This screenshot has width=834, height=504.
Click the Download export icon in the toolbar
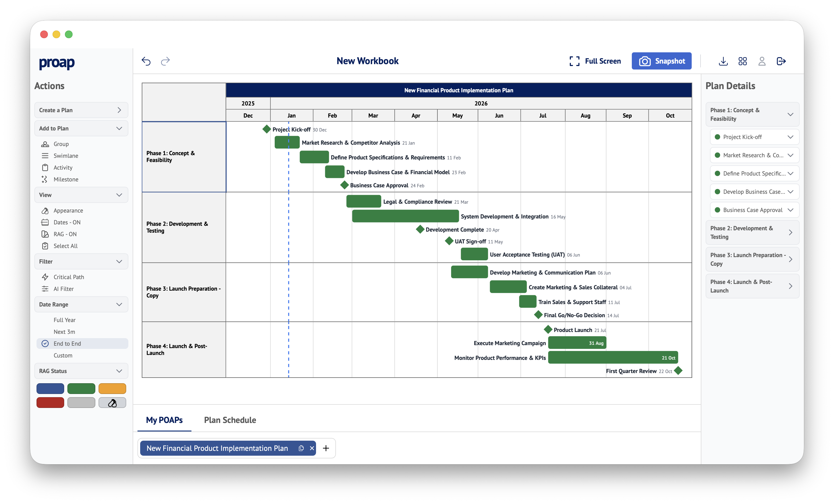[x=723, y=61]
